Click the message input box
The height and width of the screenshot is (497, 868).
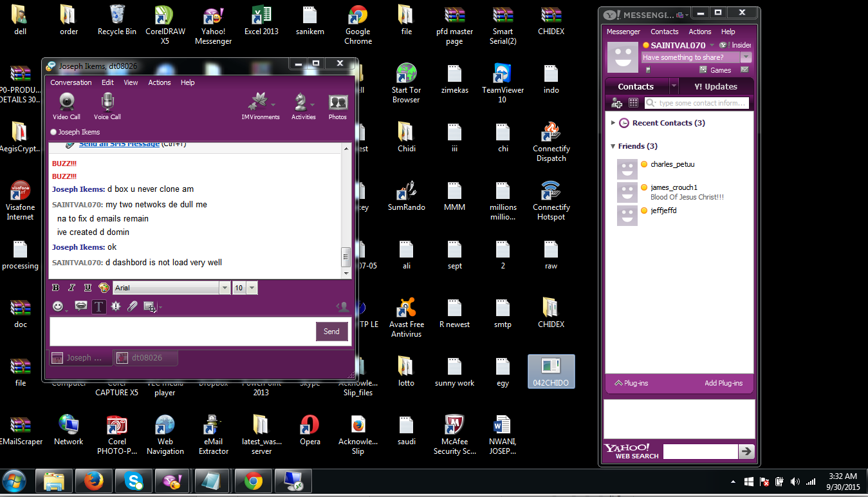[x=182, y=332]
